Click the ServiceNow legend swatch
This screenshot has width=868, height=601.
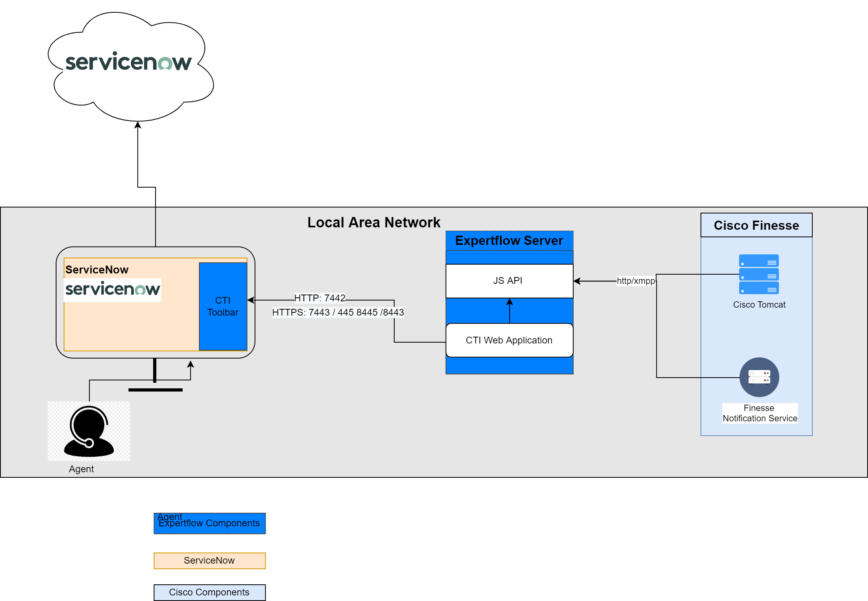coord(209,560)
